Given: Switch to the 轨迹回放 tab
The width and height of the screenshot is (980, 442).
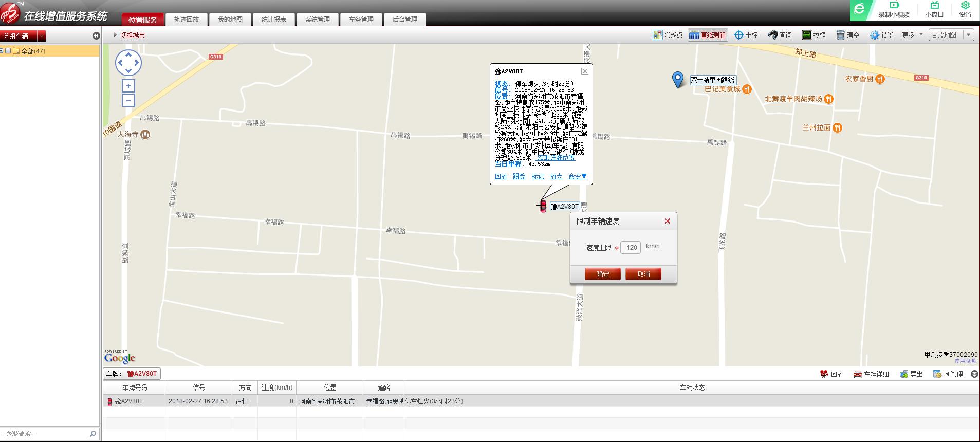Looking at the screenshot, I should (186, 20).
